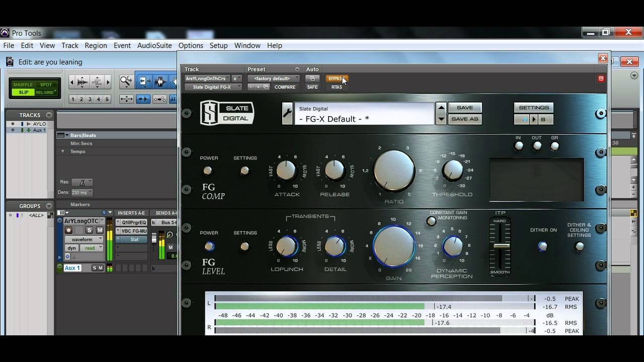The width and height of the screenshot is (644, 362).
Task: Click the next preset plus button
Action: (x=259, y=87)
